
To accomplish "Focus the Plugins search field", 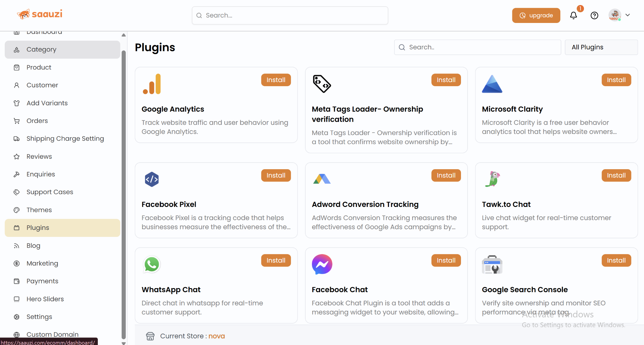I will coord(477,47).
